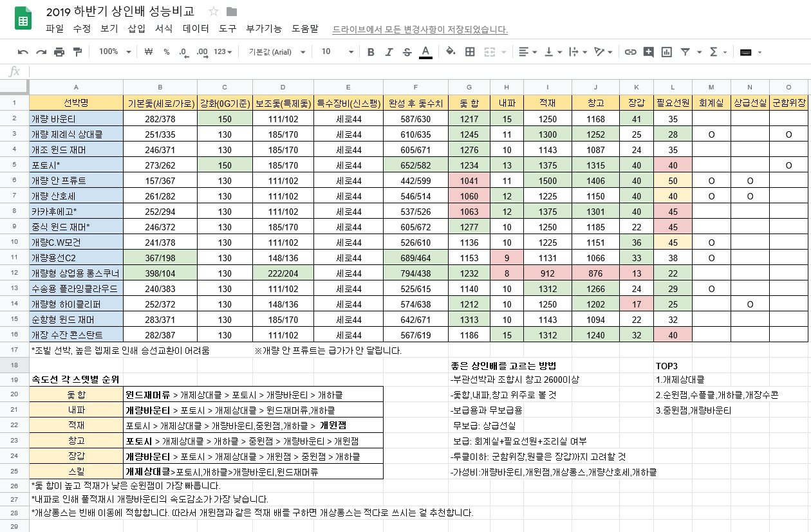The width and height of the screenshot is (811, 532).
Task: Open the 도움말 menu
Action: pyautogui.click(x=305, y=29)
